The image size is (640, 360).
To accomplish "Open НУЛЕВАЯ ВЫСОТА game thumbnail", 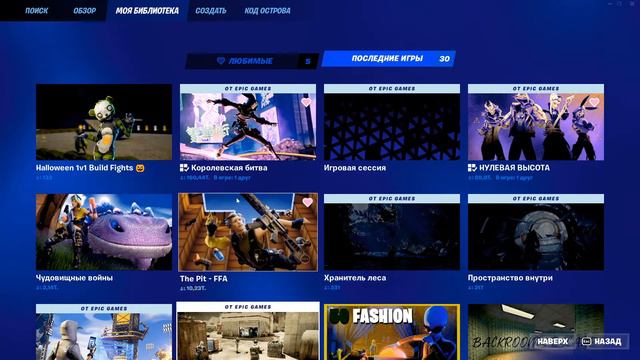I will (x=536, y=122).
